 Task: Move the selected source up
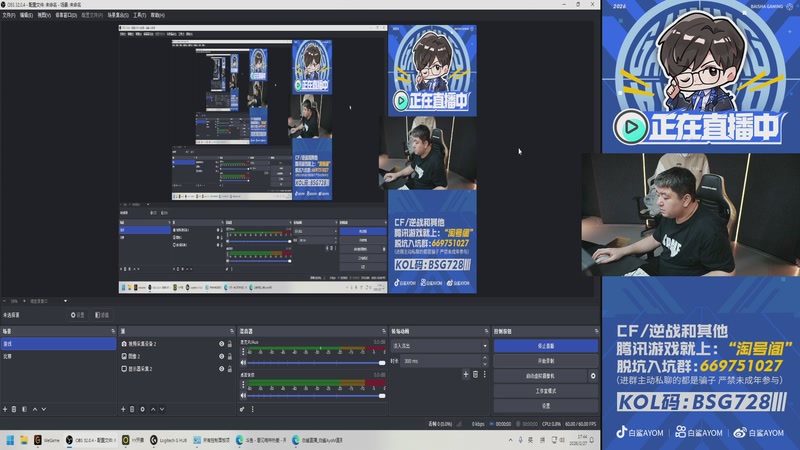[x=153, y=409]
